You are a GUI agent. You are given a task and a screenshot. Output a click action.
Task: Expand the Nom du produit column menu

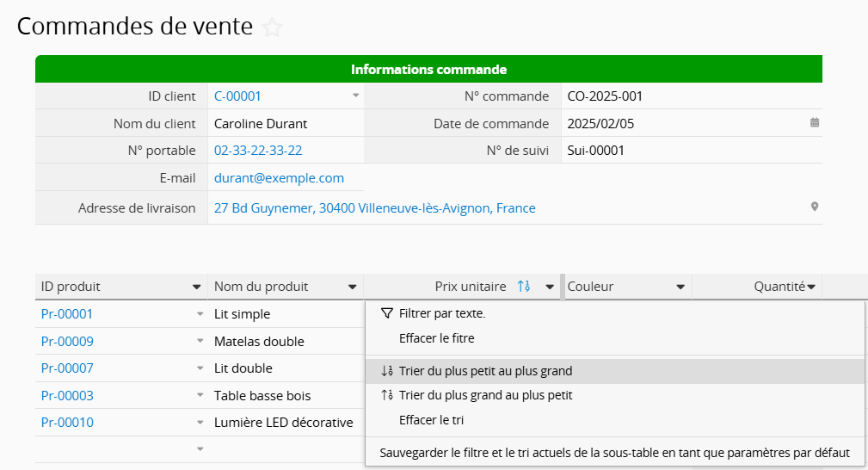(352, 287)
